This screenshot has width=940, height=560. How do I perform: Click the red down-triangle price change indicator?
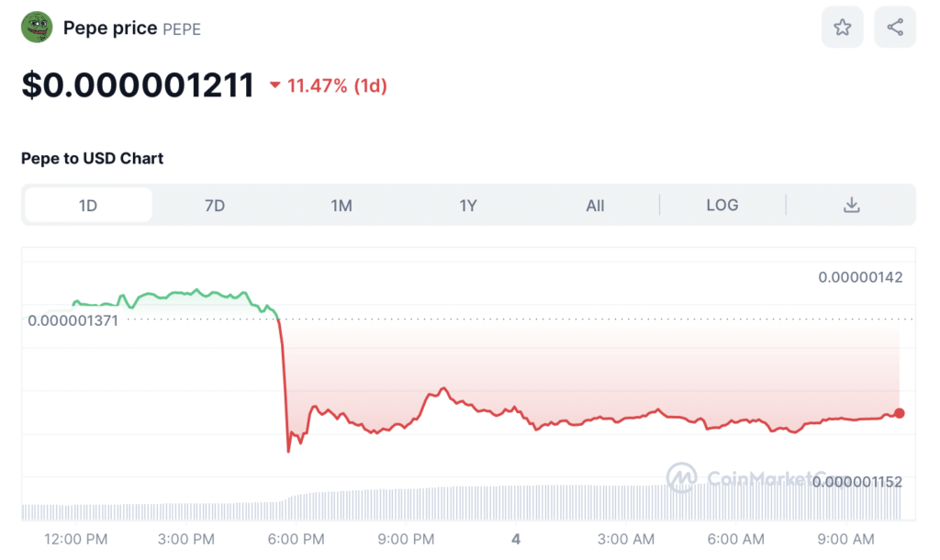pyautogui.click(x=274, y=86)
